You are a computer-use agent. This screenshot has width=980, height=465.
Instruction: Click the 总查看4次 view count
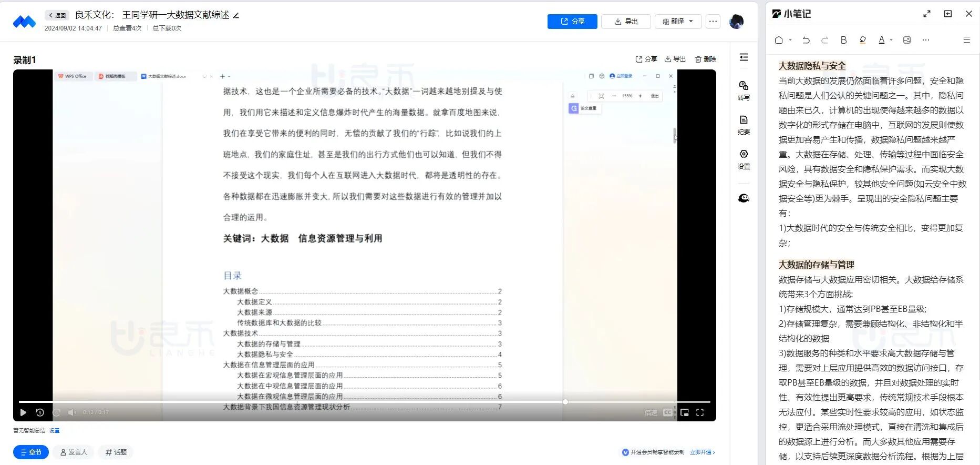[x=127, y=28]
